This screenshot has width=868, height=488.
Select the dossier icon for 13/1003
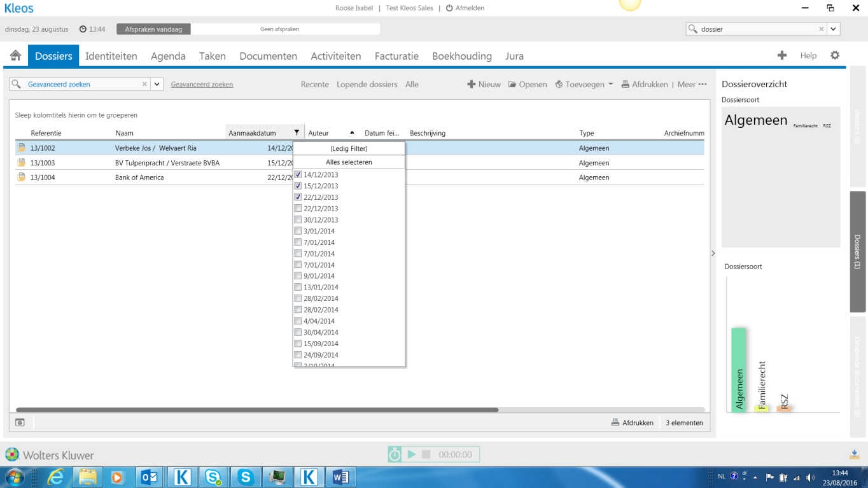pyautogui.click(x=22, y=162)
